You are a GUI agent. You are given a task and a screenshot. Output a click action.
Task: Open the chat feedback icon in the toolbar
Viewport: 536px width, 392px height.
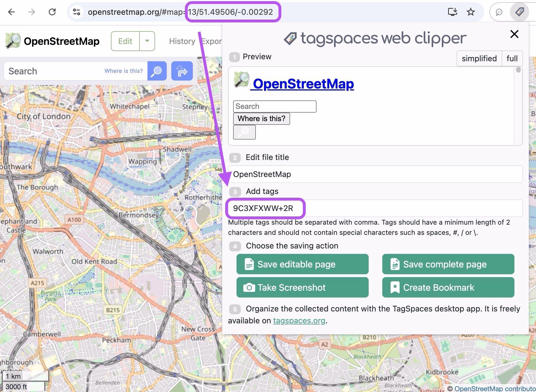click(x=499, y=12)
